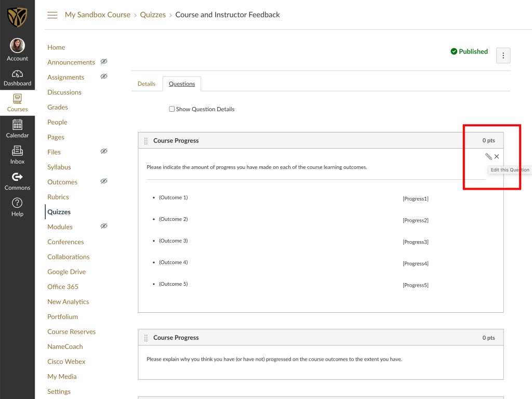The width and height of the screenshot is (532, 399).
Task: Open the Calendar icon in sidebar
Action: click(17, 129)
